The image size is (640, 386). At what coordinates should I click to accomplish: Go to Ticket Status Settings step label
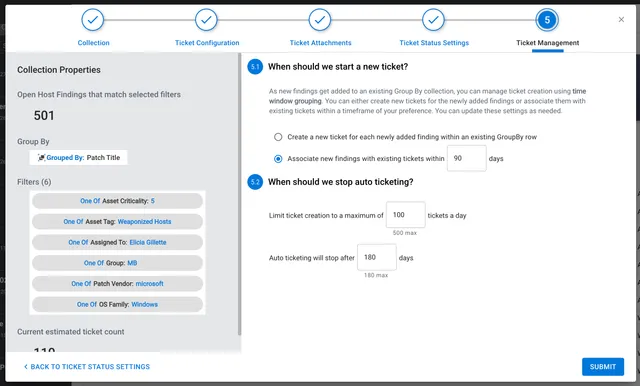click(434, 43)
